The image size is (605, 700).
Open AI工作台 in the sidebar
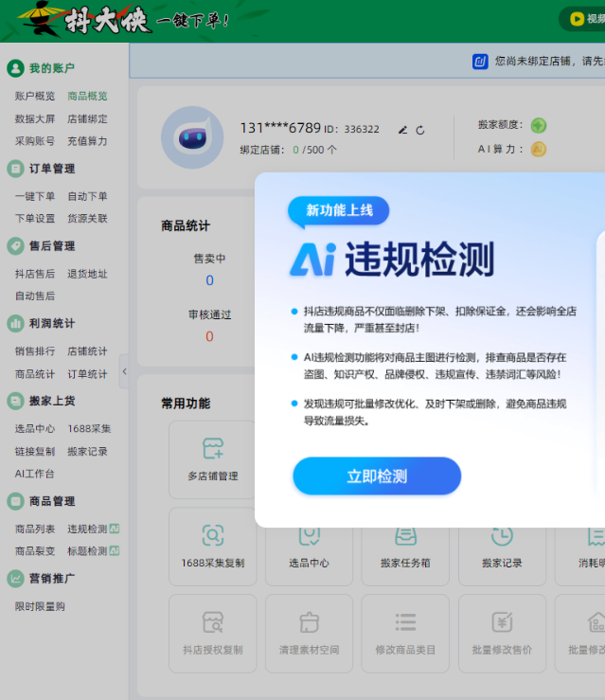tap(34, 474)
